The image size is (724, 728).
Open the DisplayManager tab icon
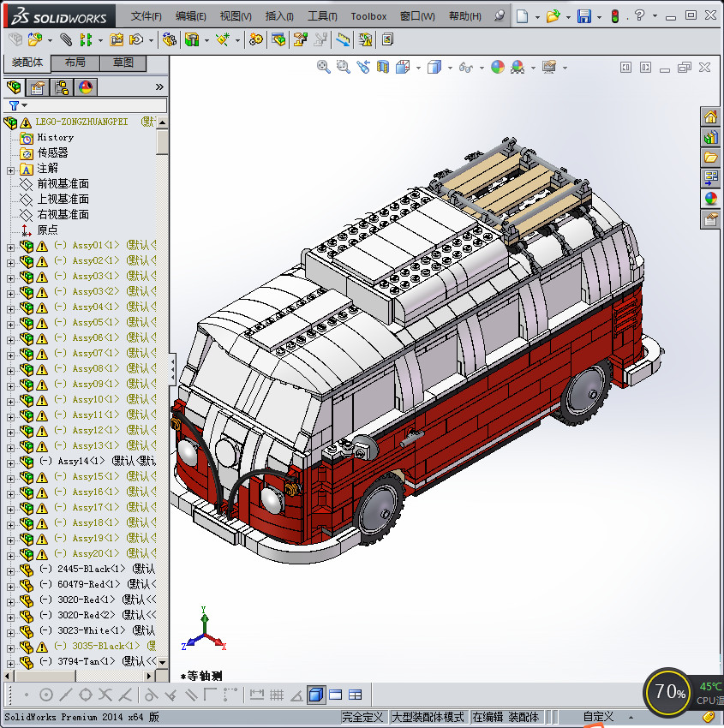tap(86, 87)
